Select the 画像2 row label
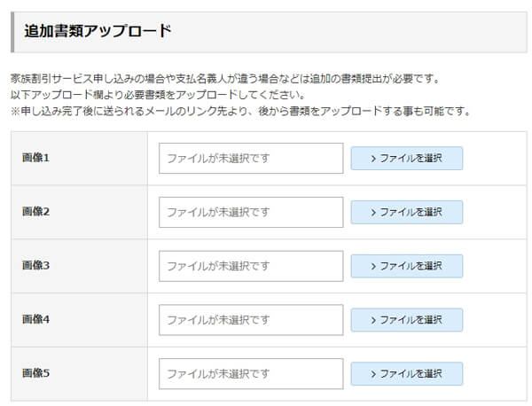532x406 pixels. point(36,212)
